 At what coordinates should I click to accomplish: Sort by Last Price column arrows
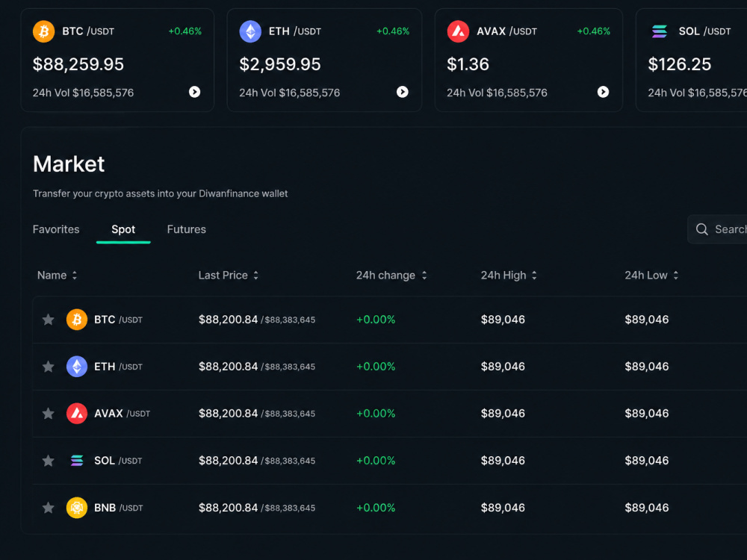[x=255, y=276]
